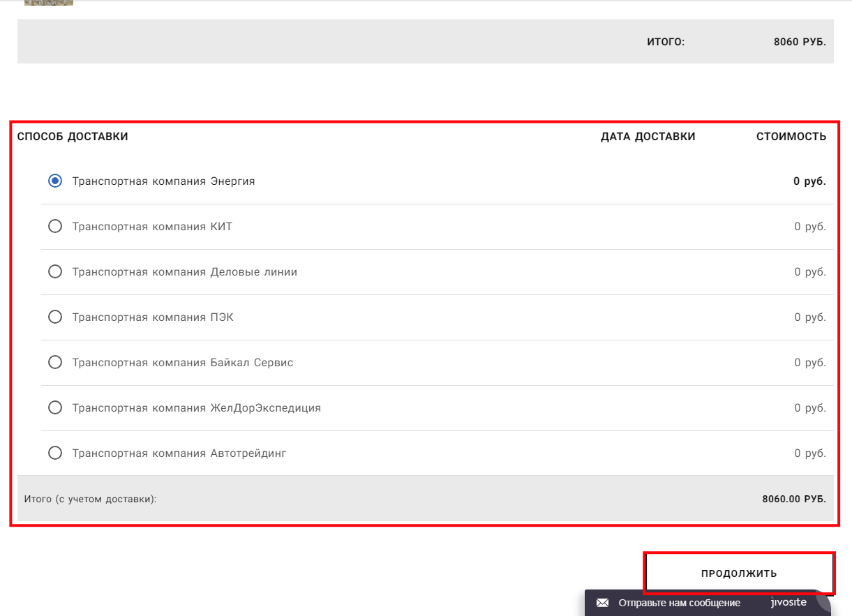The width and height of the screenshot is (852, 616).
Task: Click 'Отправьте нам сообщение' chat widget text
Action: [679, 603]
